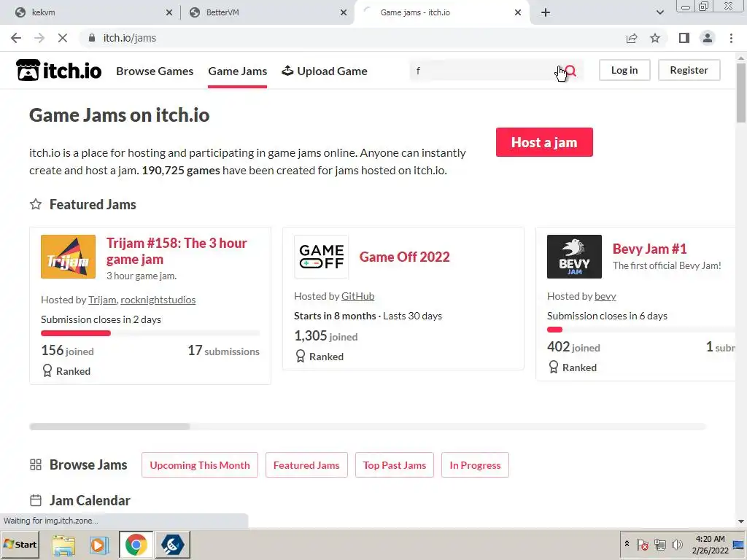Open the Chrome profile avatar
Viewport: 747px width, 560px height.
(x=708, y=38)
